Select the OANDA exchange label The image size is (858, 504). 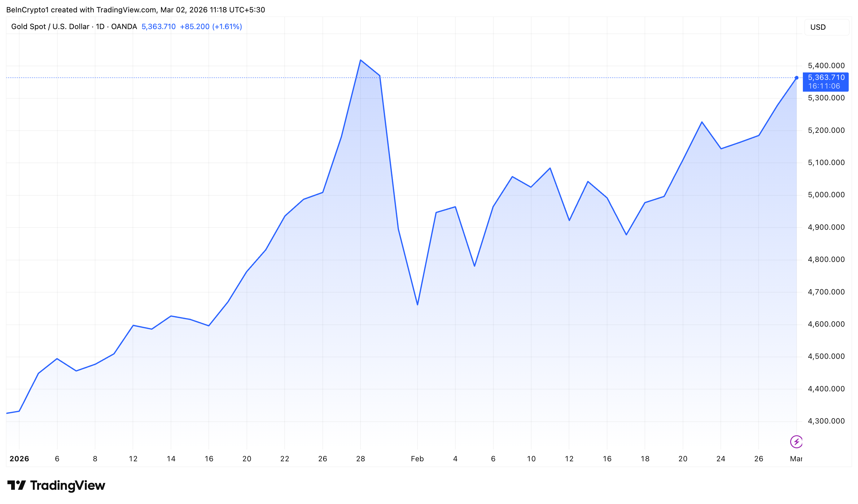point(124,26)
